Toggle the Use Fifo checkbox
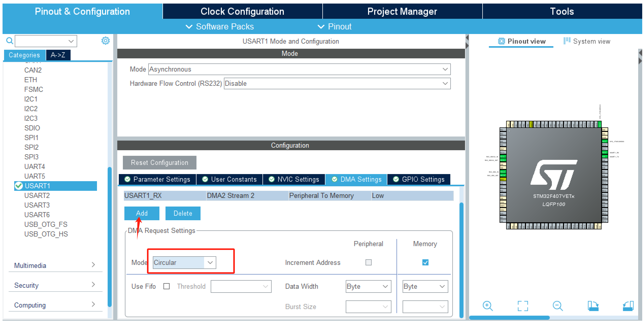 [x=167, y=286]
